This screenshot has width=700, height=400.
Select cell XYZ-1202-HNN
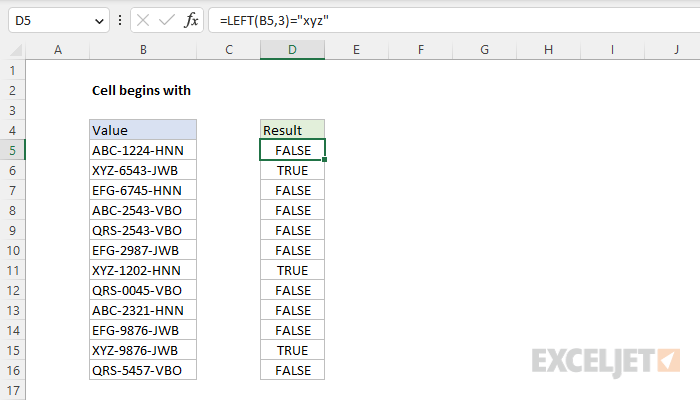click(143, 270)
